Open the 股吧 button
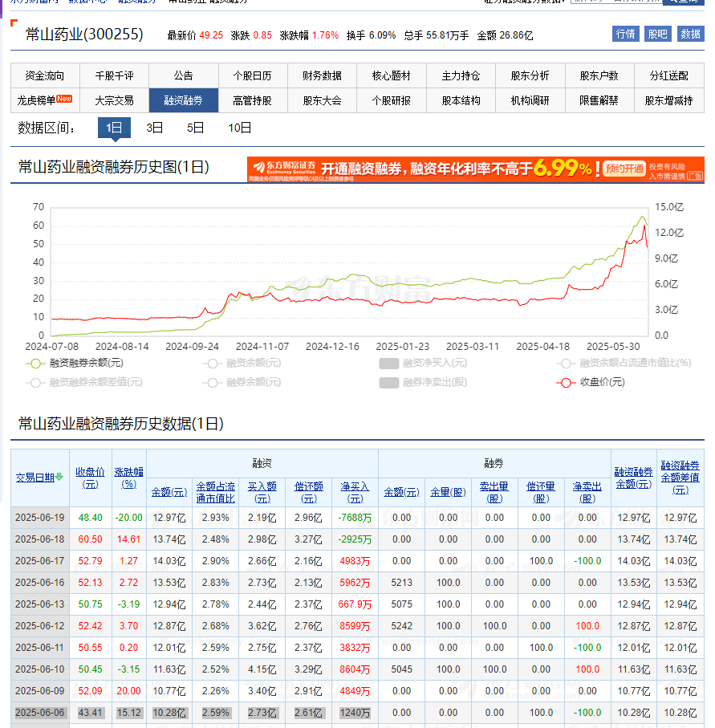715x728 pixels. pos(657,34)
